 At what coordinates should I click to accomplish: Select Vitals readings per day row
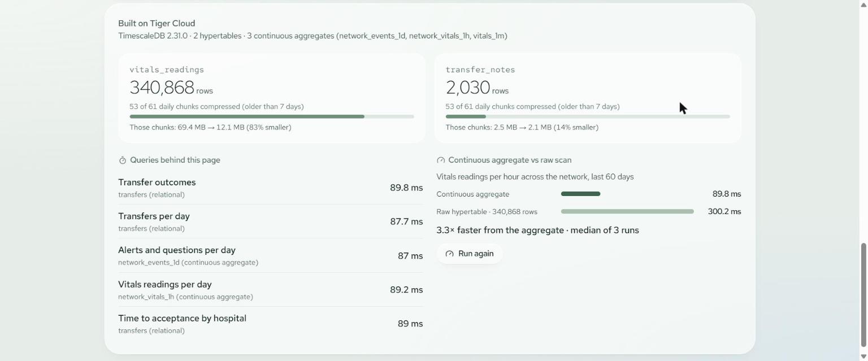coord(271,290)
